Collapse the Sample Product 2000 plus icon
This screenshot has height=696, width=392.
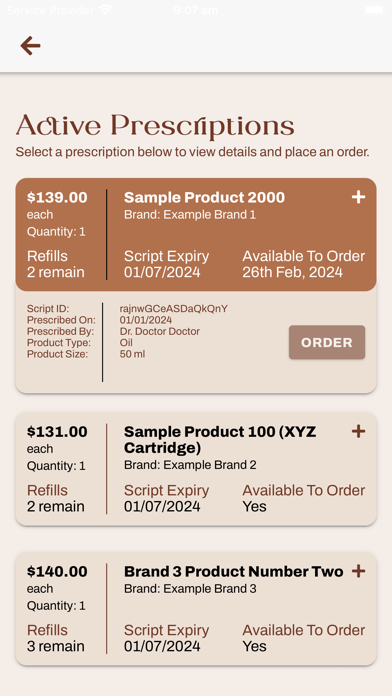[x=358, y=197]
